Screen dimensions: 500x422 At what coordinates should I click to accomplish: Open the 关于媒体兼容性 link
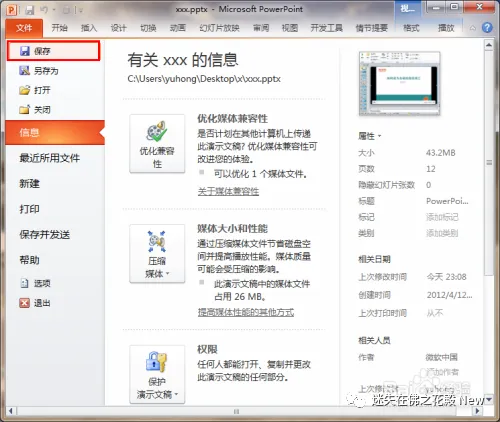click(x=228, y=191)
